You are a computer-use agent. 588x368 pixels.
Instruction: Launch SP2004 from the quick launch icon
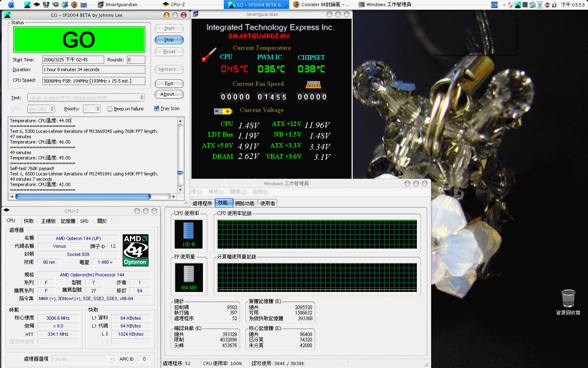[x=27, y=5]
